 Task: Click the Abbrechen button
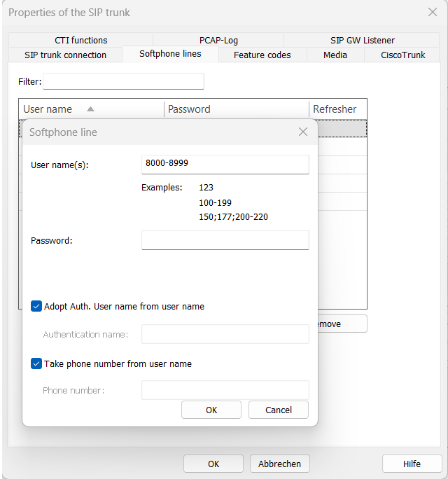pos(279,464)
